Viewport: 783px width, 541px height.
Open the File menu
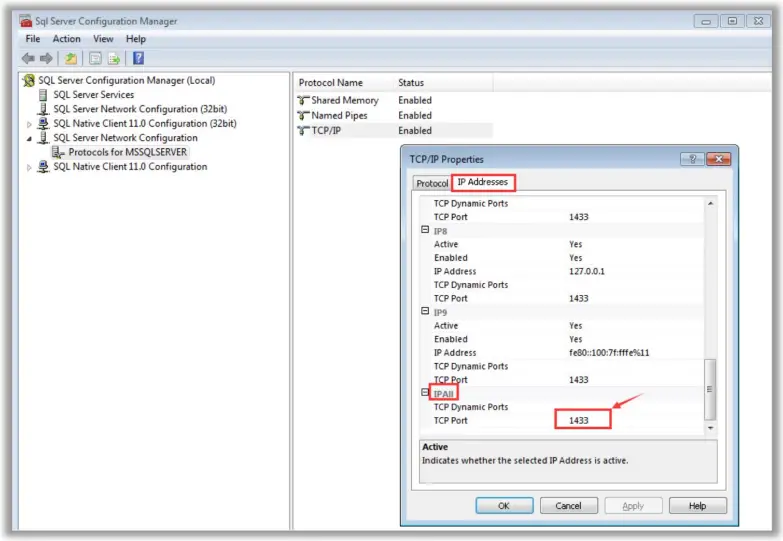pyautogui.click(x=33, y=39)
